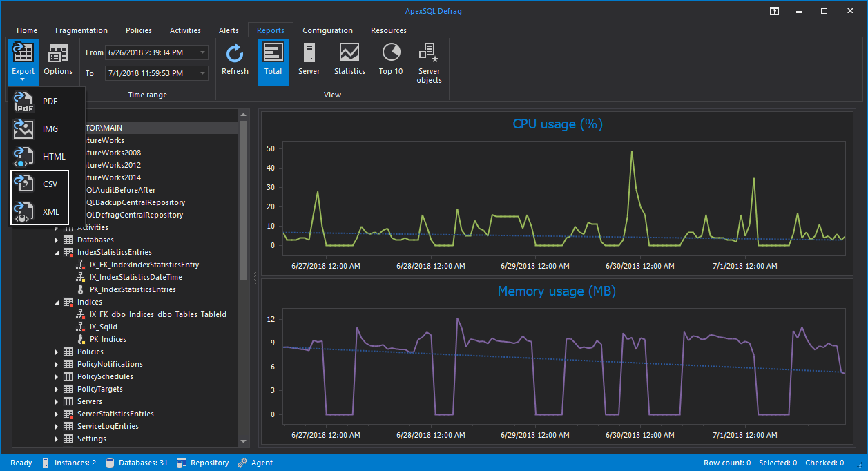Click the Servers table icon
This screenshot has height=471, width=868.
(x=68, y=401)
